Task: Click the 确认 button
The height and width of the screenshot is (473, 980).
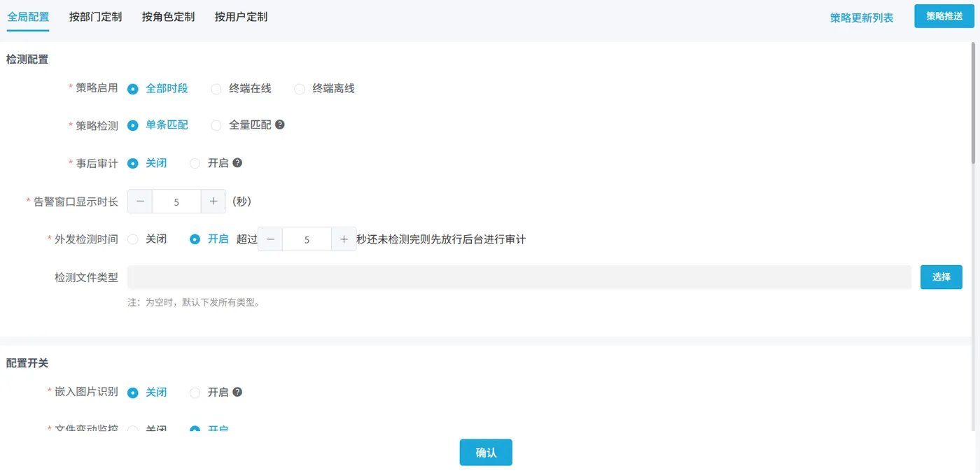Action: click(x=486, y=453)
